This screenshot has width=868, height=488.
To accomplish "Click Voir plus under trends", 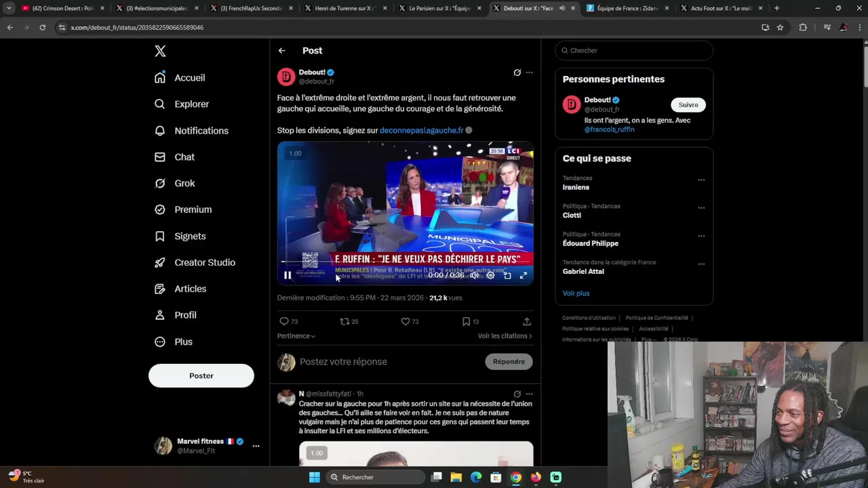I will click(x=576, y=293).
